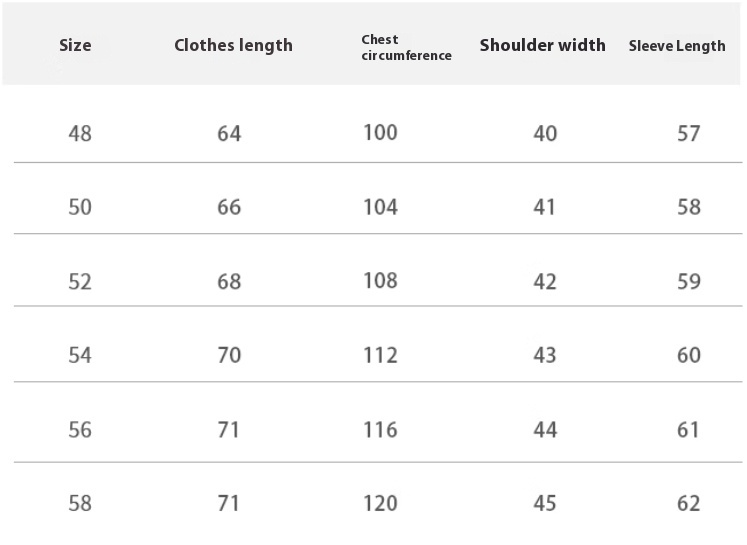Screen dimensions: 747x545
Task: Click the Clothes length column header
Action: click(233, 46)
